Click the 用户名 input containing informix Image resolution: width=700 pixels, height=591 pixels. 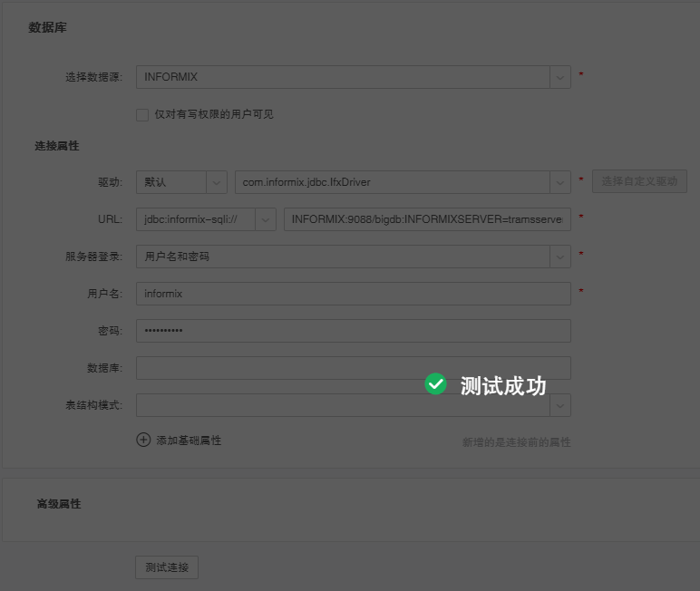tap(353, 294)
